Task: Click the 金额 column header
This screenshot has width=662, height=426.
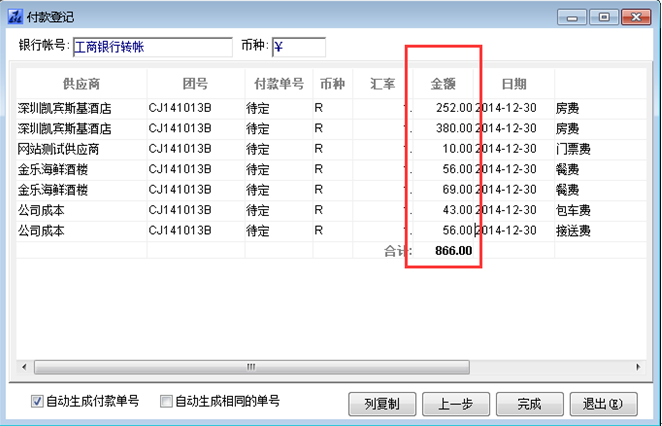Action: click(443, 84)
